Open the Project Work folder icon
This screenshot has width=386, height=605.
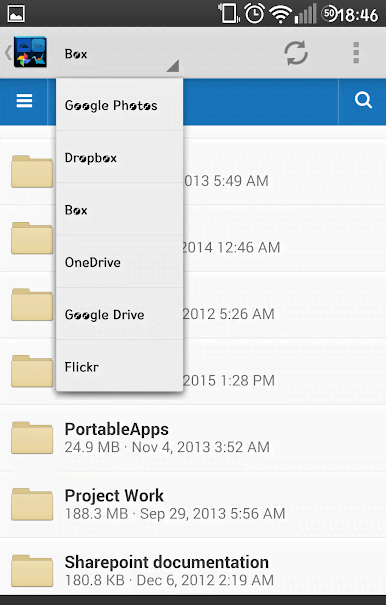coord(32,504)
